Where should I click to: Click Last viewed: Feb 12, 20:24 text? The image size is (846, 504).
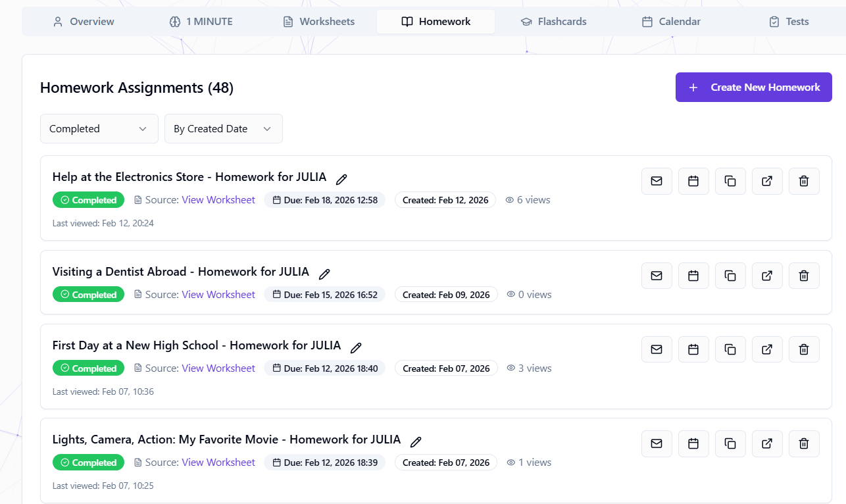[103, 223]
